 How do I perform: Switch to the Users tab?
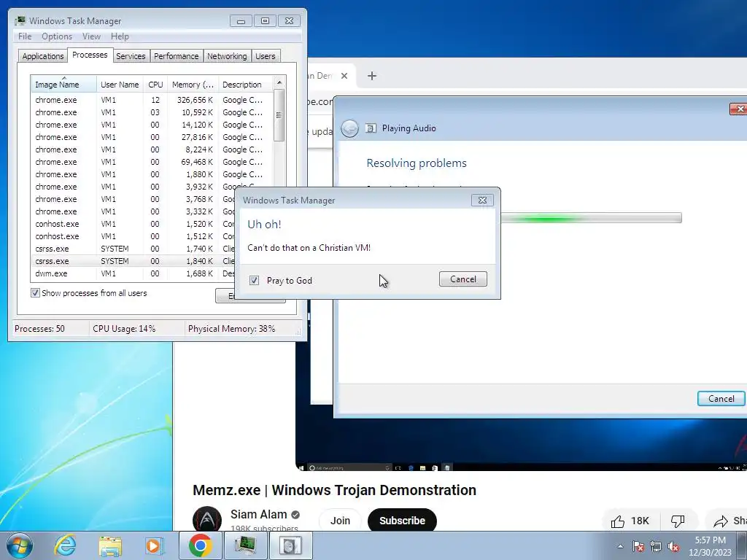coord(266,56)
